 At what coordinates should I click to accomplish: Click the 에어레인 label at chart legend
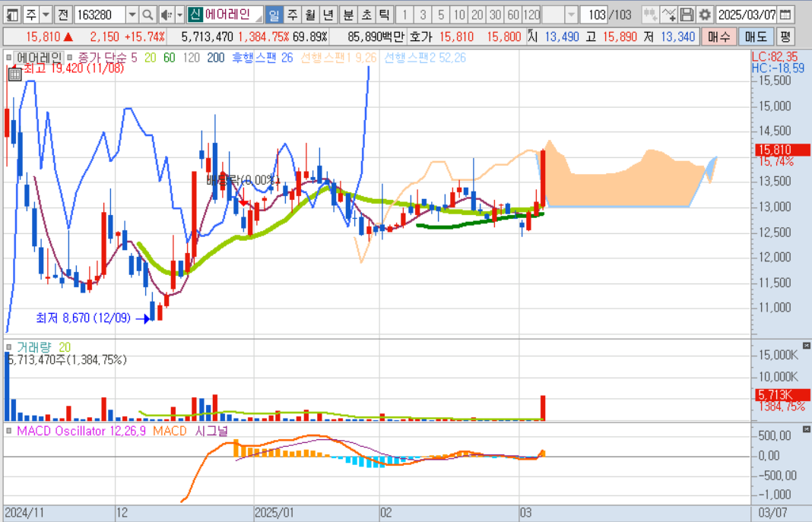tap(38, 58)
